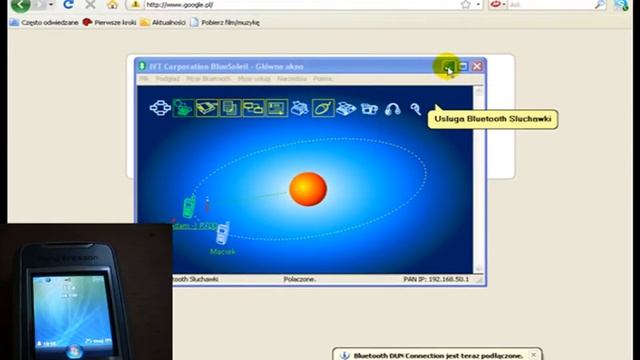Click the Maciek device name label

pyautogui.click(x=222, y=252)
